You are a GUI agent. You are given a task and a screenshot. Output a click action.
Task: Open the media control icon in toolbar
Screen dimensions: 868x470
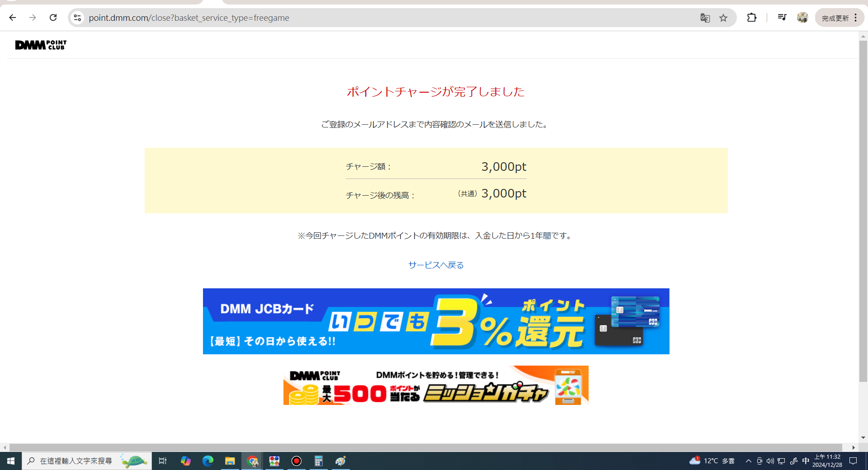tap(782, 18)
